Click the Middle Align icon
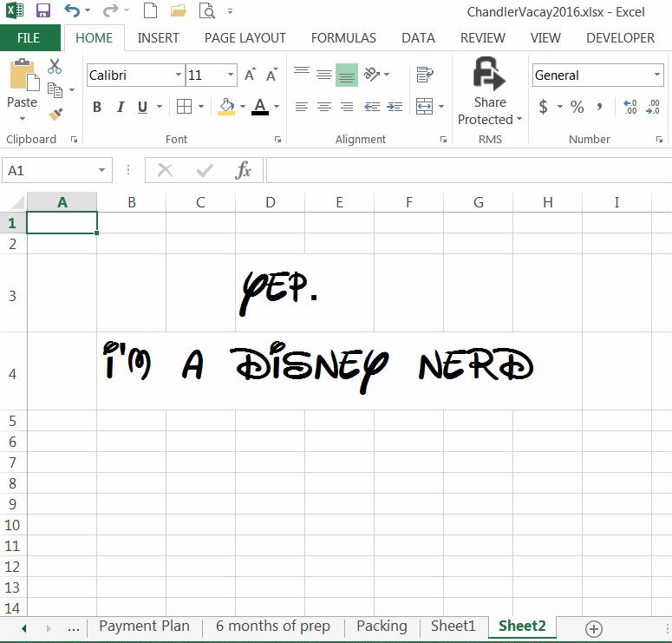The height and width of the screenshot is (643, 672). pyautogui.click(x=324, y=75)
